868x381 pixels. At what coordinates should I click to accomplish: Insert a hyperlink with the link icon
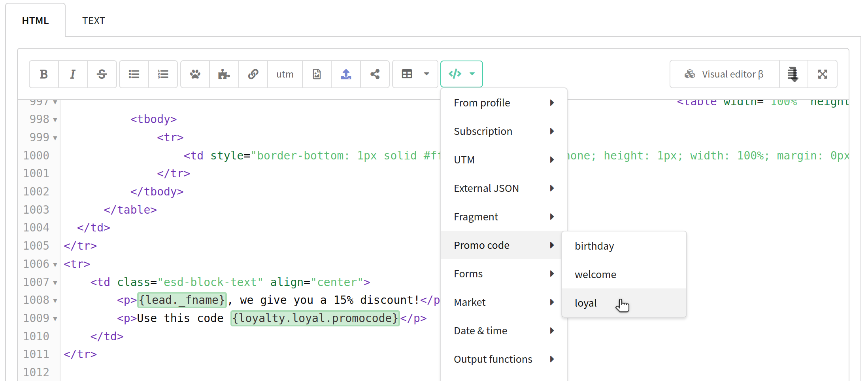pos(253,74)
